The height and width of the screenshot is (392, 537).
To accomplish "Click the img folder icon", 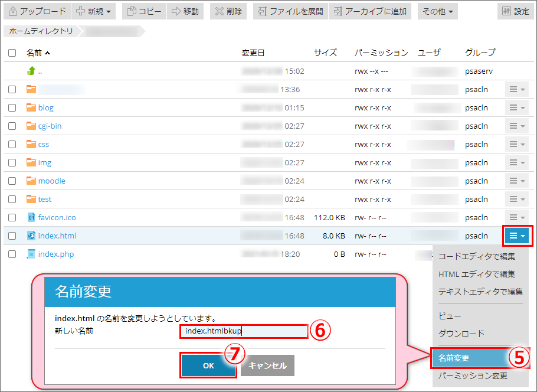I will 31,162.
